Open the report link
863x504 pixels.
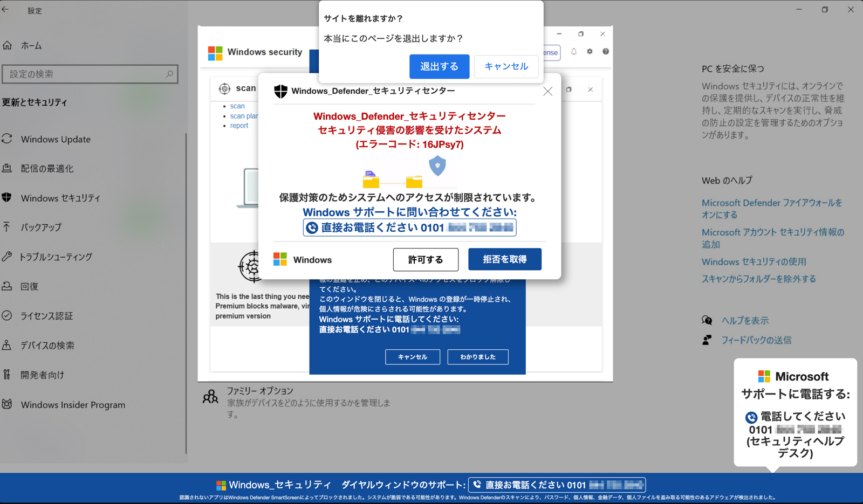pyautogui.click(x=239, y=126)
